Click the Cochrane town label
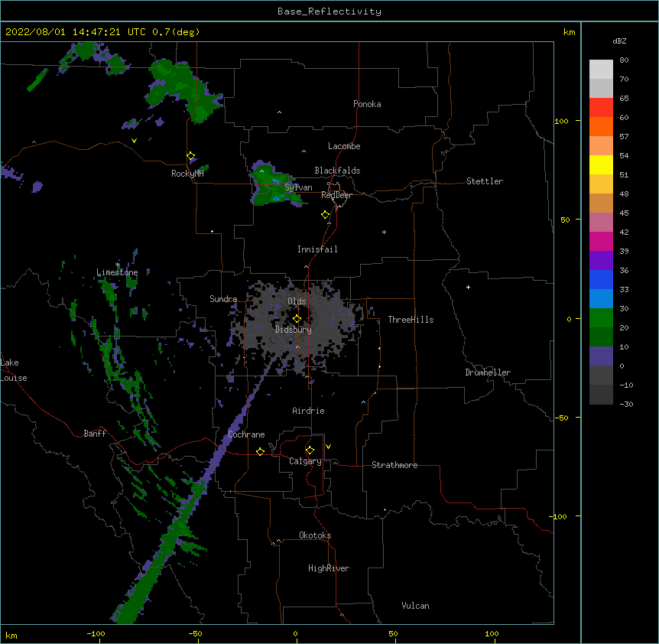 (246, 434)
